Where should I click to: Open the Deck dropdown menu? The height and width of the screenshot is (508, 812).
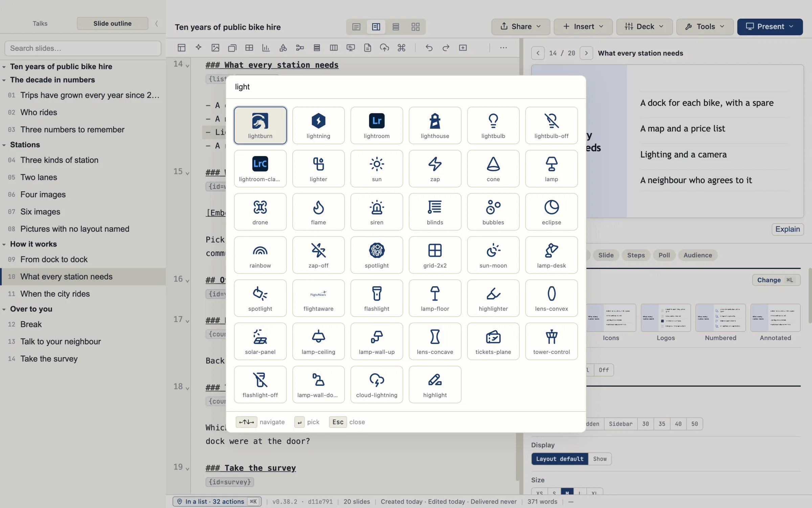pyautogui.click(x=645, y=27)
